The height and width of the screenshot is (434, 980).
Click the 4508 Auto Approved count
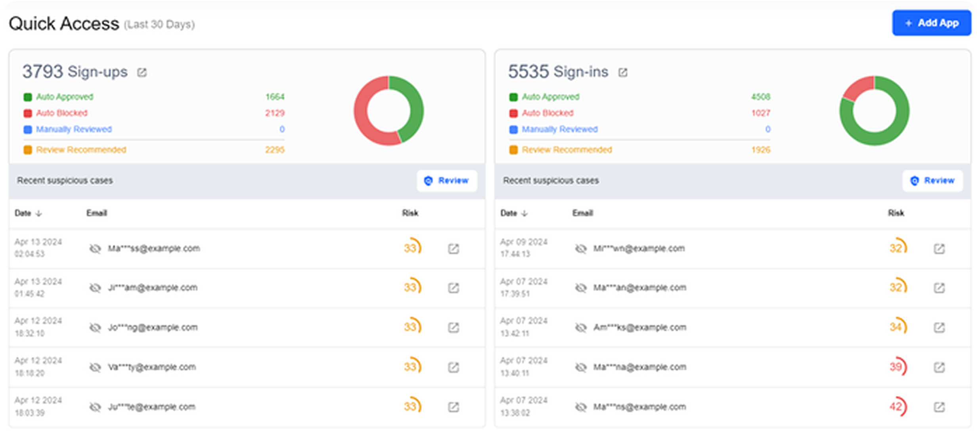pyautogui.click(x=761, y=97)
